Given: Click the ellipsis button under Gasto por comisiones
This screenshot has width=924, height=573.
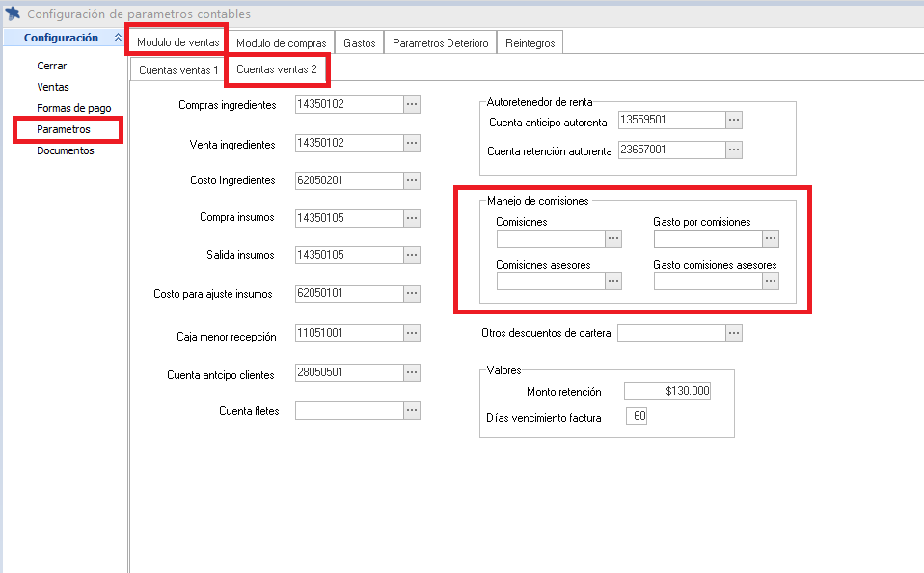Looking at the screenshot, I should coord(770,238).
